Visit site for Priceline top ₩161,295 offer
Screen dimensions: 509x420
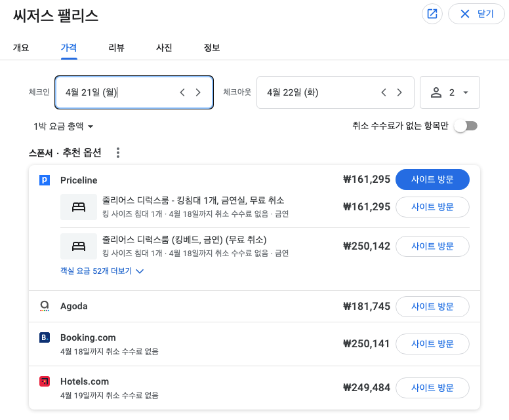[432, 180]
